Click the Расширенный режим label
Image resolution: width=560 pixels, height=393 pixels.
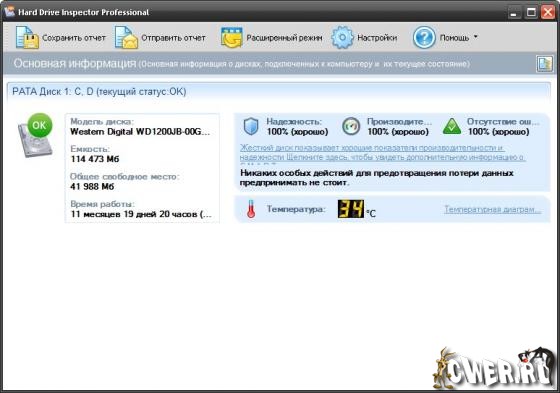pos(284,38)
